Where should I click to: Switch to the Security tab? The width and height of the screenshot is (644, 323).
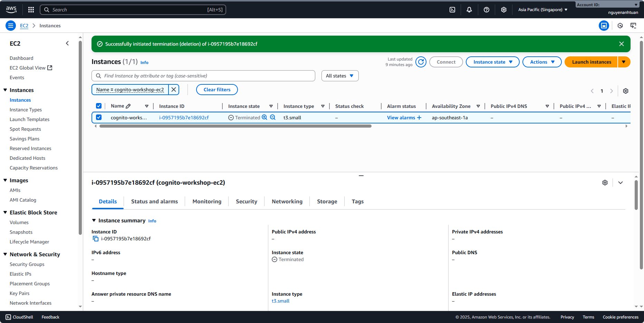coord(246,202)
